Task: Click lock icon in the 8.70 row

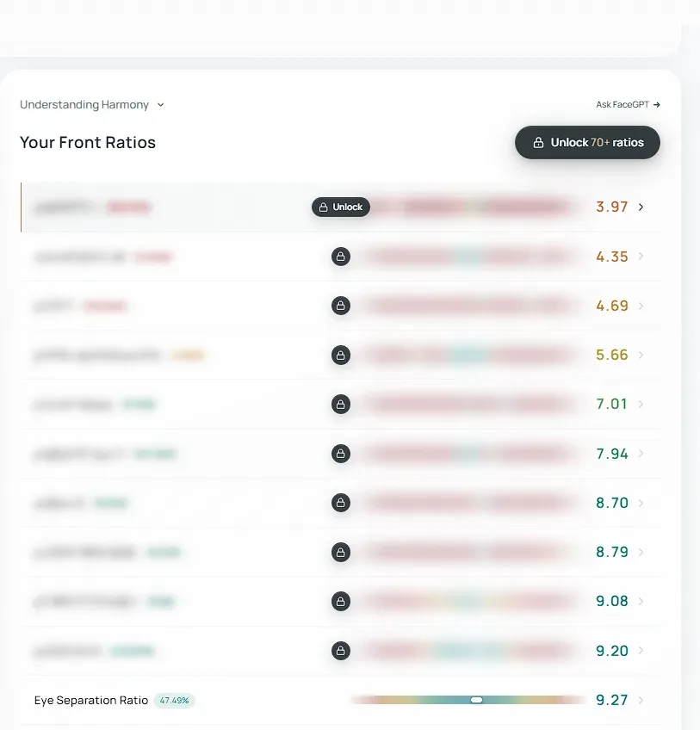Action: pyautogui.click(x=341, y=503)
